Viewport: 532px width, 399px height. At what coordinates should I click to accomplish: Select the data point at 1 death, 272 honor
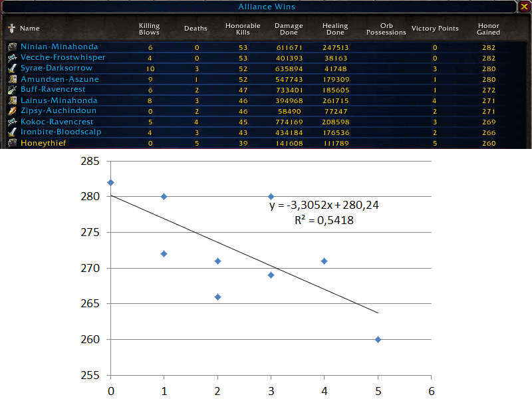click(164, 254)
